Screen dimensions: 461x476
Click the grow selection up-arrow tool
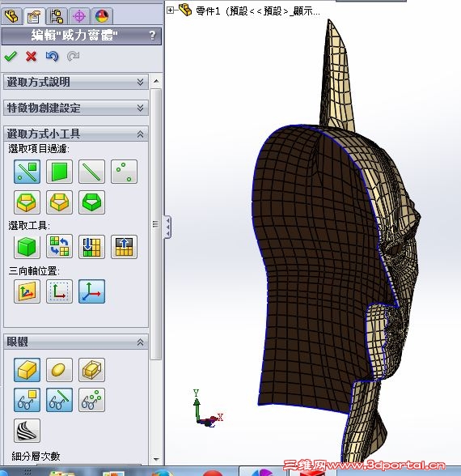click(124, 246)
